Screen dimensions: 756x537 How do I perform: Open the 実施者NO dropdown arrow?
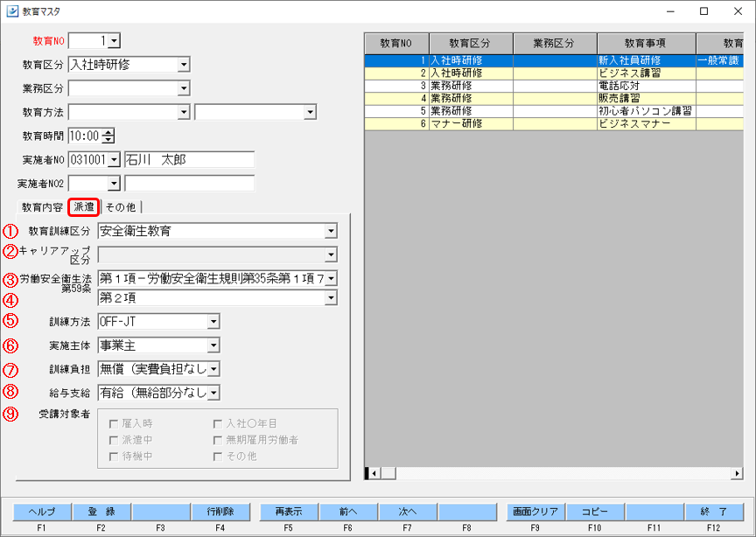pos(114,159)
